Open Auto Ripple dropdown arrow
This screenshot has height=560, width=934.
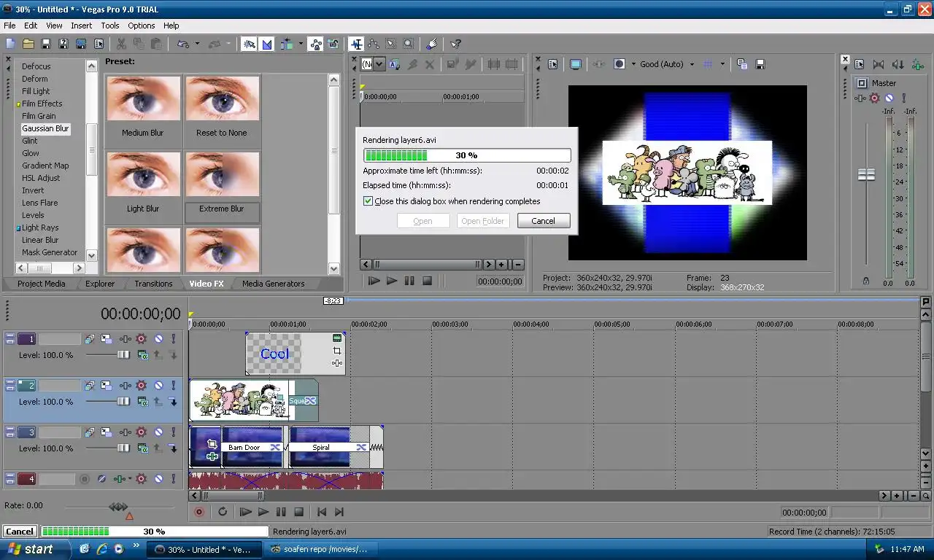[x=300, y=44]
